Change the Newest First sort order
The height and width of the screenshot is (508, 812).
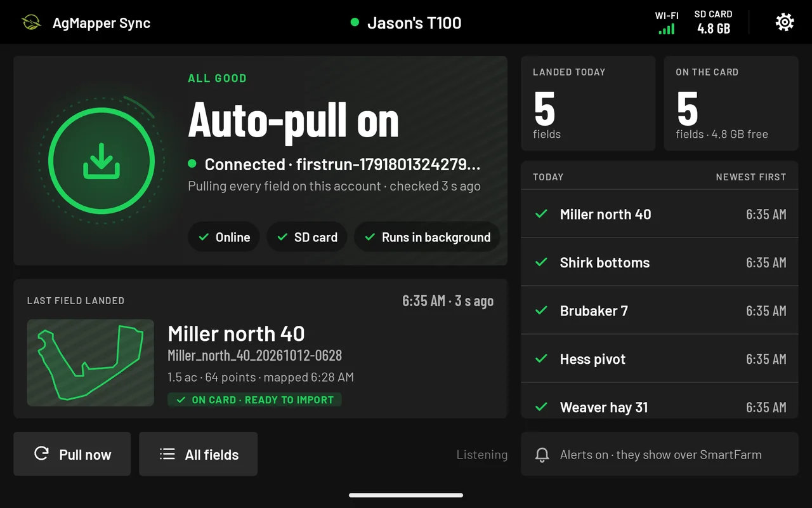[x=751, y=177]
